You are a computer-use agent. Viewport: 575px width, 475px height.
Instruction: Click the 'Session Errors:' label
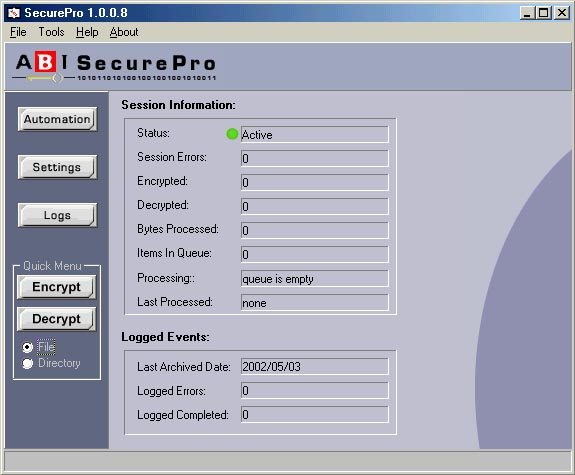tap(172, 157)
